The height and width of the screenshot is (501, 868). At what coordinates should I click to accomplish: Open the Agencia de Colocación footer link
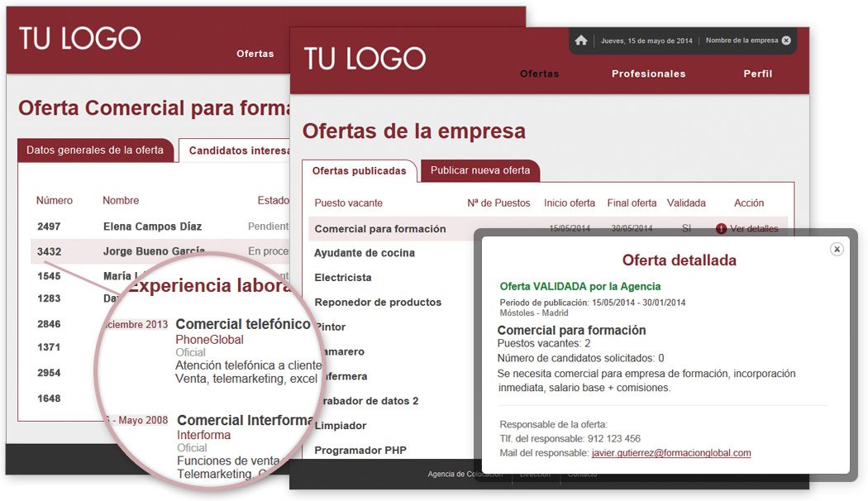[x=465, y=475]
